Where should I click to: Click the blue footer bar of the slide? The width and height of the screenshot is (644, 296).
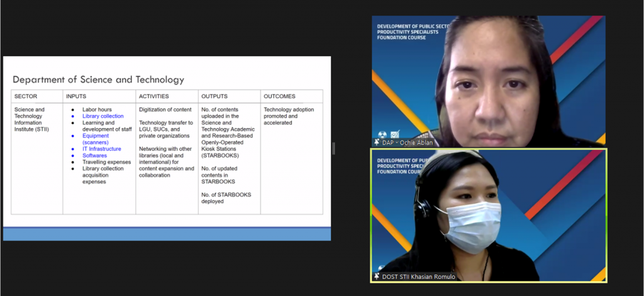(x=167, y=234)
